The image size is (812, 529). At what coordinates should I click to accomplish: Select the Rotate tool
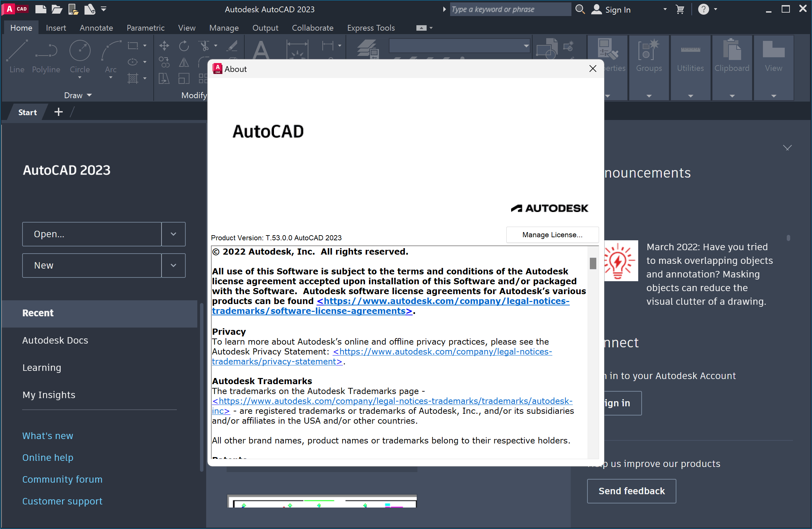click(184, 45)
